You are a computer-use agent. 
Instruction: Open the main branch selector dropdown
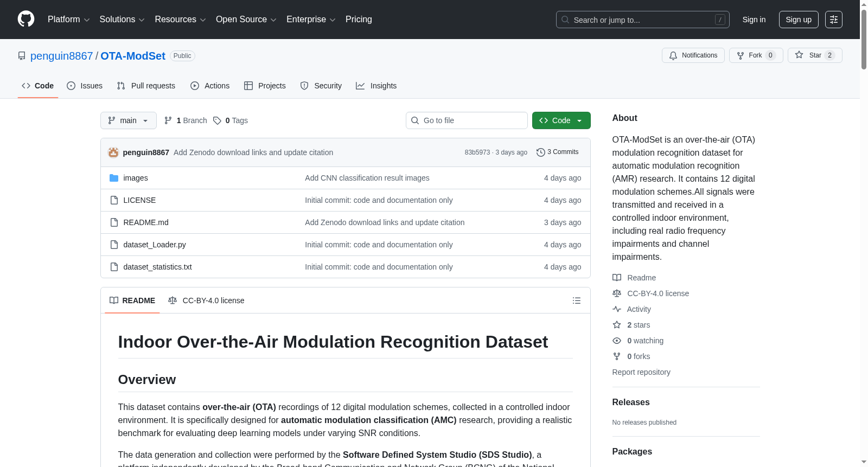pyautogui.click(x=129, y=120)
